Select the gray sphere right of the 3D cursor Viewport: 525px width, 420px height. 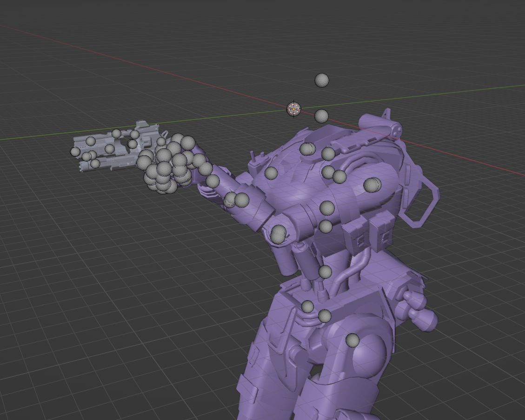click(321, 116)
